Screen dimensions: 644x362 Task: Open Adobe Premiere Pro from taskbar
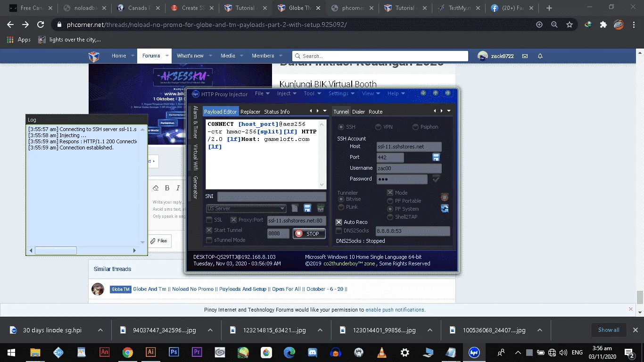click(x=197, y=352)
